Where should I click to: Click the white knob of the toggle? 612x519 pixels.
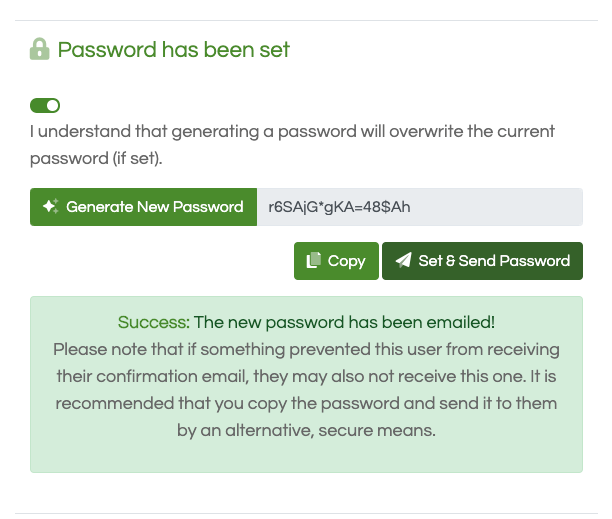(x=53, y=105)
